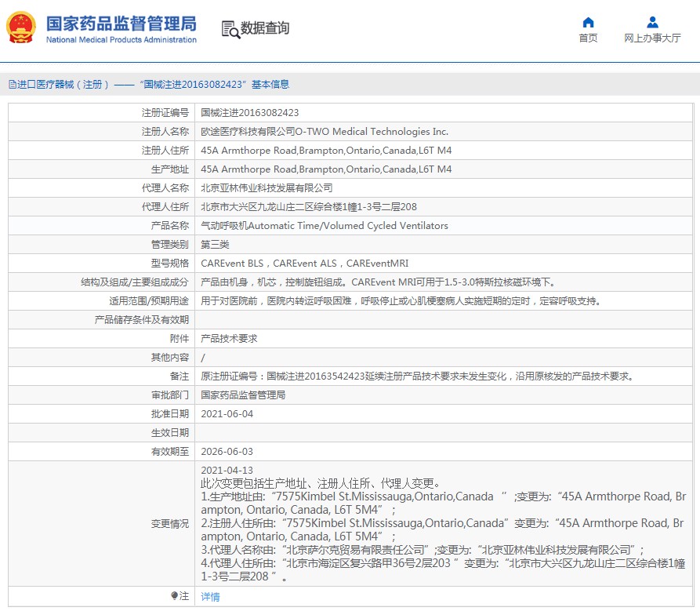Click the lightbulb 注 icon
The width and height of the screenshot is (700, 611).
pos(174,596)
